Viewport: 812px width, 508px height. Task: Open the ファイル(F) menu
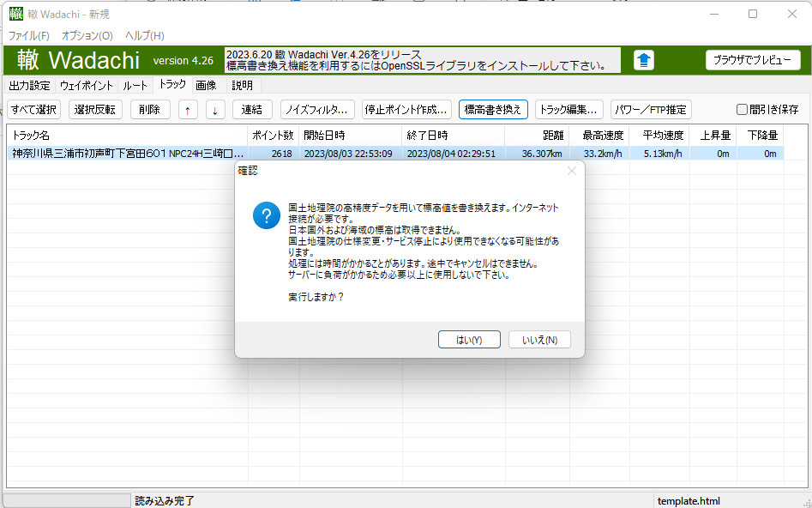(x=29, y=36)
